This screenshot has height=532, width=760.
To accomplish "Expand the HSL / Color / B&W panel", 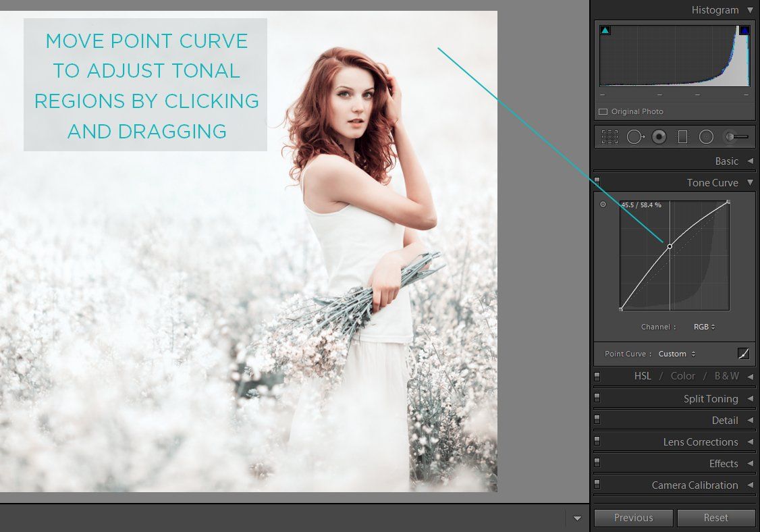I will click(x=751, y=376).
